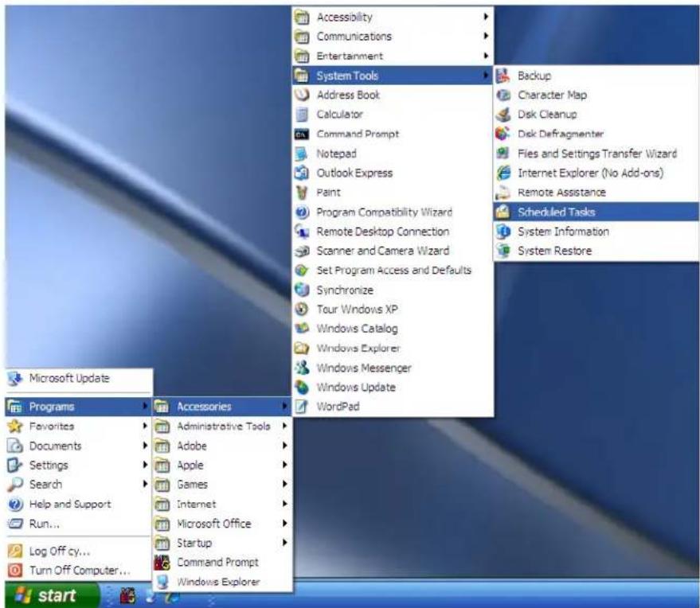Click the Address Book icon
The width and height of the screenshot is (700, 608).
[303, 95]
